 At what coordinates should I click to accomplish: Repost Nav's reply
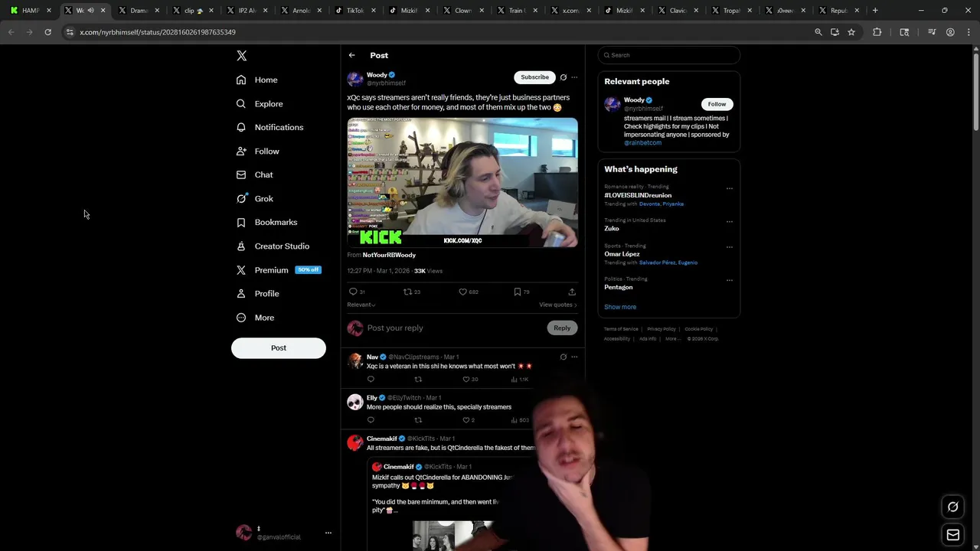pyautogui.click(x=418, y=380)
